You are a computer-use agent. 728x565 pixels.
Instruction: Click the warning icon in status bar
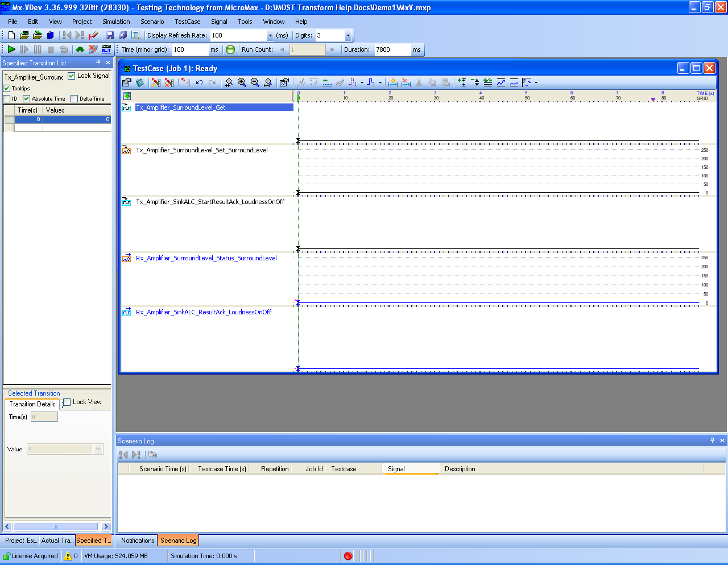click(68, 556)
